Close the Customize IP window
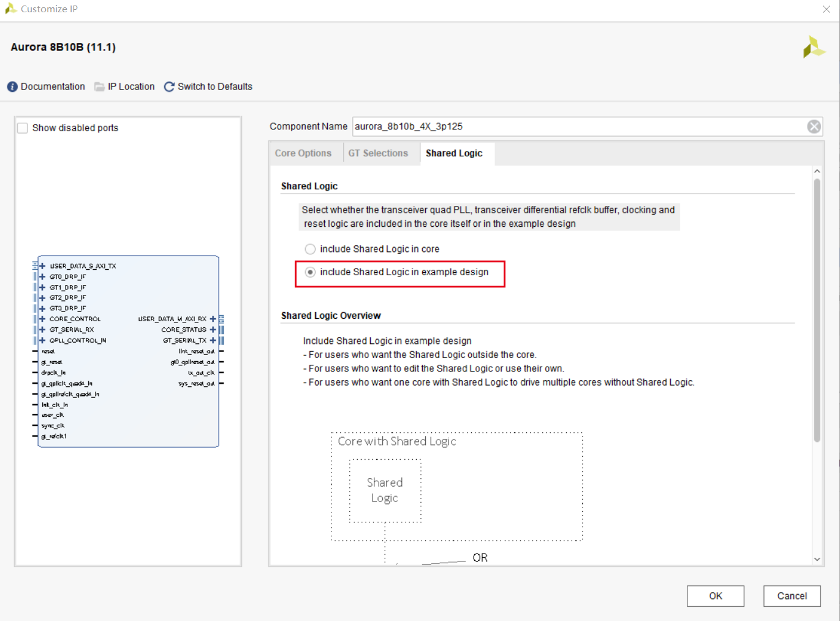 point(826,9)
